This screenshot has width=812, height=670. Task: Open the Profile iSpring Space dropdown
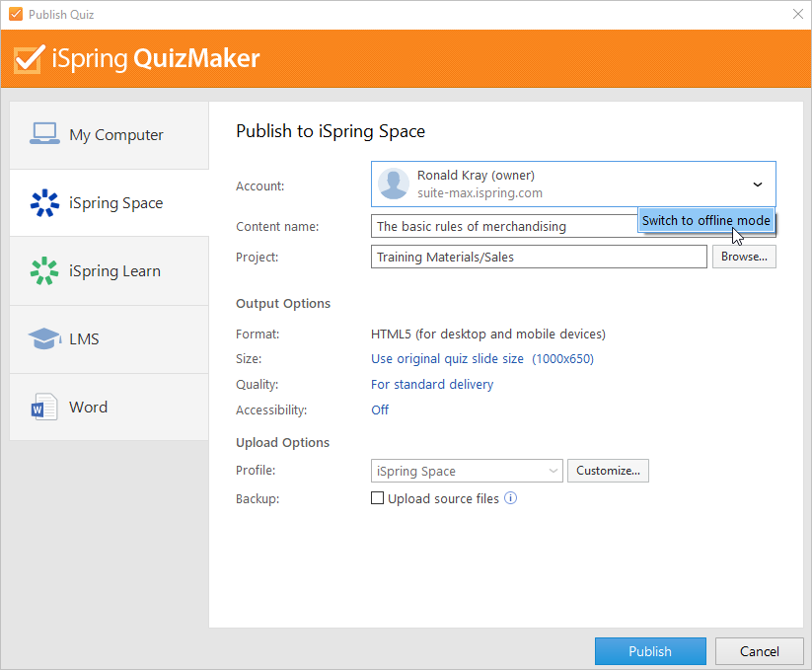[467, 471]
